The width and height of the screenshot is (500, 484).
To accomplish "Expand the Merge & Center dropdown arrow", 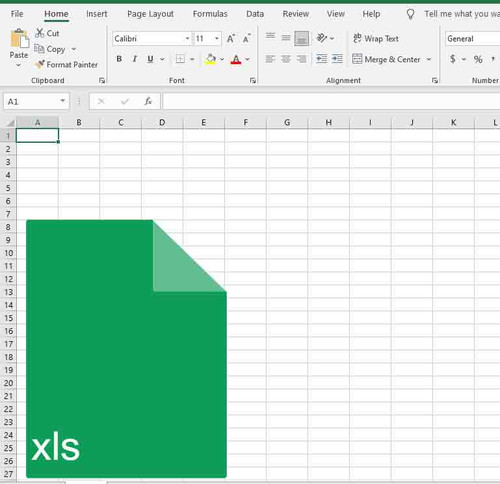I will click(429, 59).
